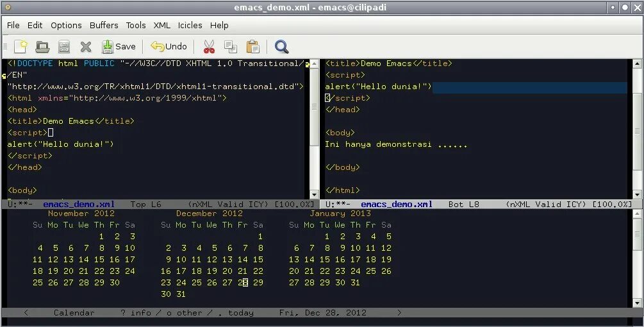This screenshot has width=644, height=327.
Task: Click the previous month arrow in calendar mode line
Action: [26, 313]
